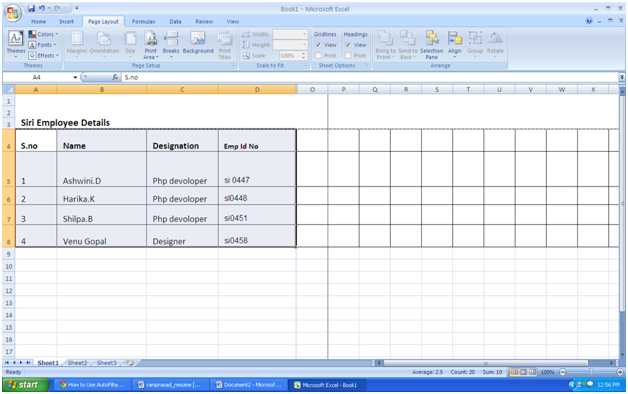628x394 pixels.
Task: Expand the Colors theme dropdown
Action: point(43,34)
